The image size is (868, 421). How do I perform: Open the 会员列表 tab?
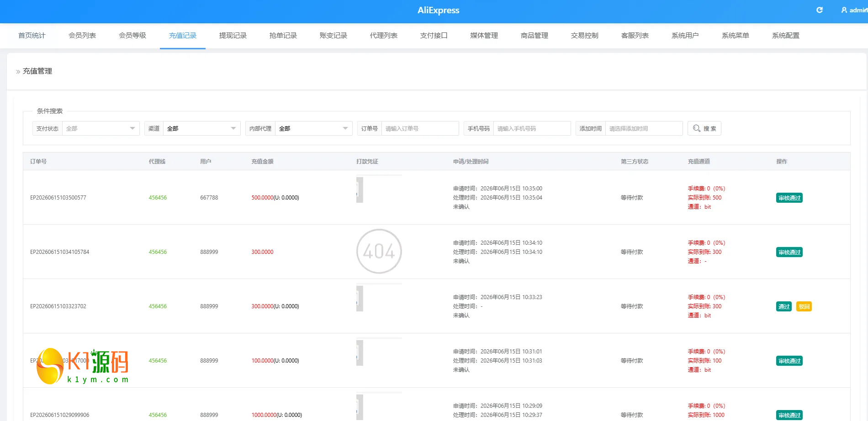tap(82, 36)
